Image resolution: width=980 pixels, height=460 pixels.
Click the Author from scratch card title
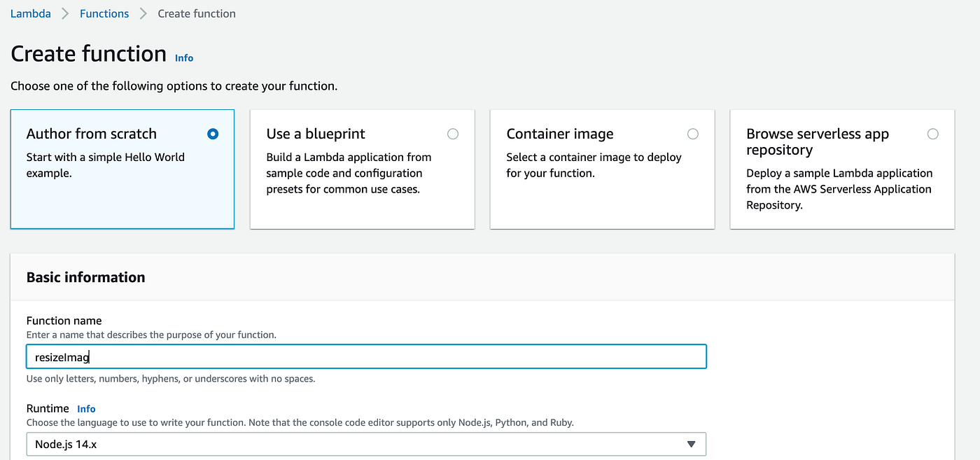(x=92, y=134)
